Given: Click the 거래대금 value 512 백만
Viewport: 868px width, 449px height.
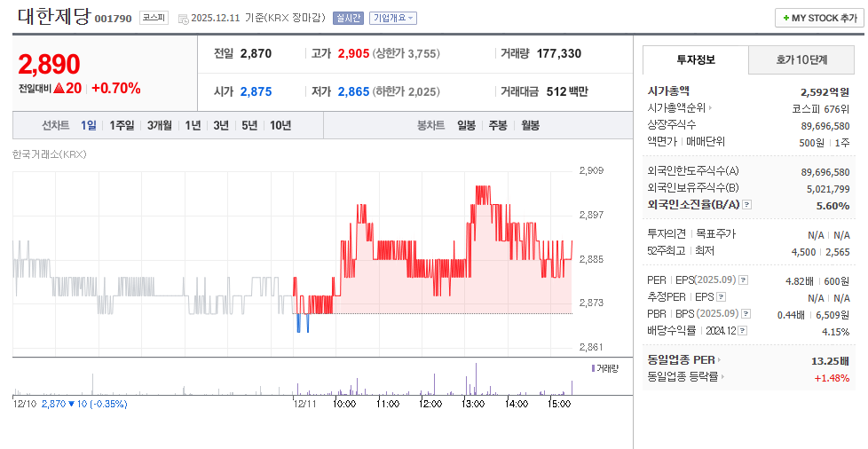Looking at the screenshot, I should pyautogui.click(x=567, y=92).
